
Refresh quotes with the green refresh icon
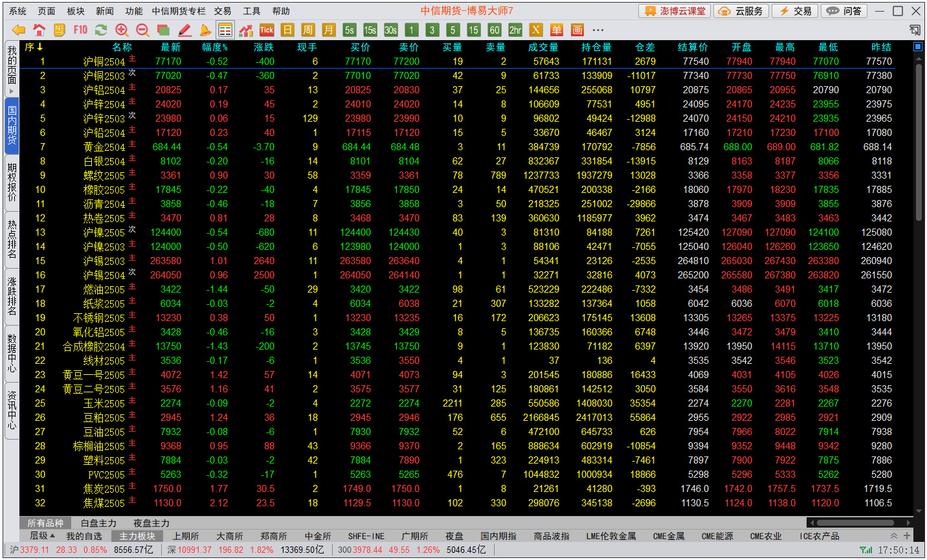point(101,30)
